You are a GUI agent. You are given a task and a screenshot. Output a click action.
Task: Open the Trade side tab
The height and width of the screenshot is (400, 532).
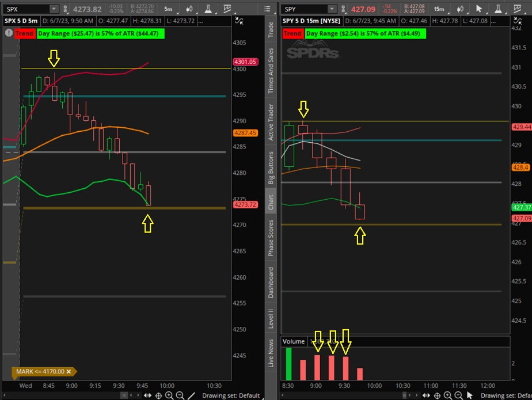click(271, 29)
